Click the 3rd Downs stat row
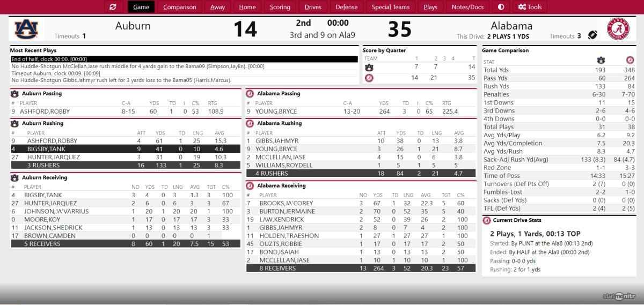The image size is (644, 305). [x=560, y=111]
